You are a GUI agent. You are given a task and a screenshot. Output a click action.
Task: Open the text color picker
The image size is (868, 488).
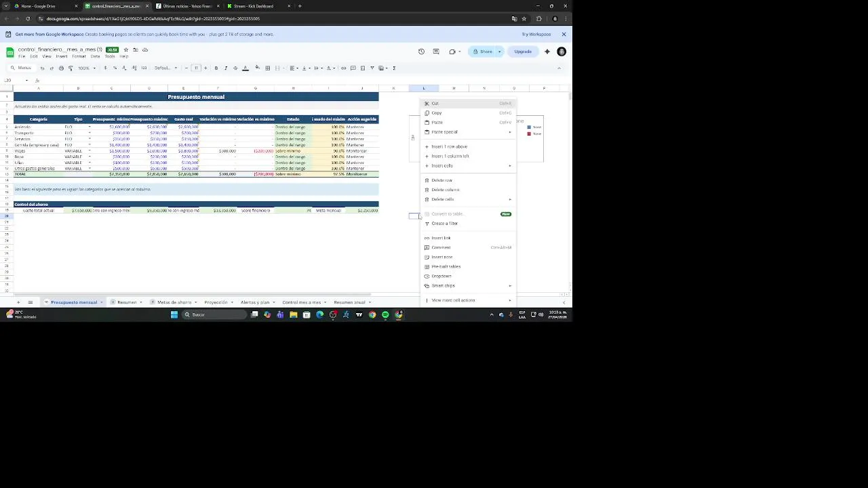coord(245,68)
